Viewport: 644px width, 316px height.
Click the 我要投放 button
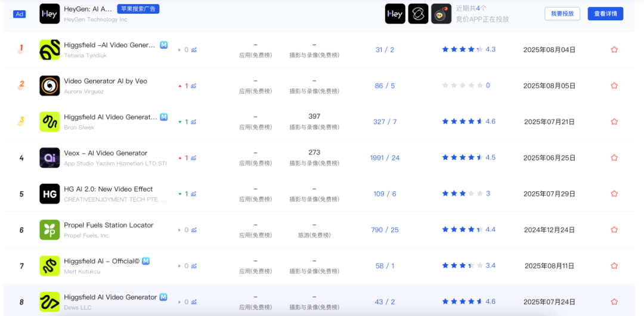click(562, 14)
